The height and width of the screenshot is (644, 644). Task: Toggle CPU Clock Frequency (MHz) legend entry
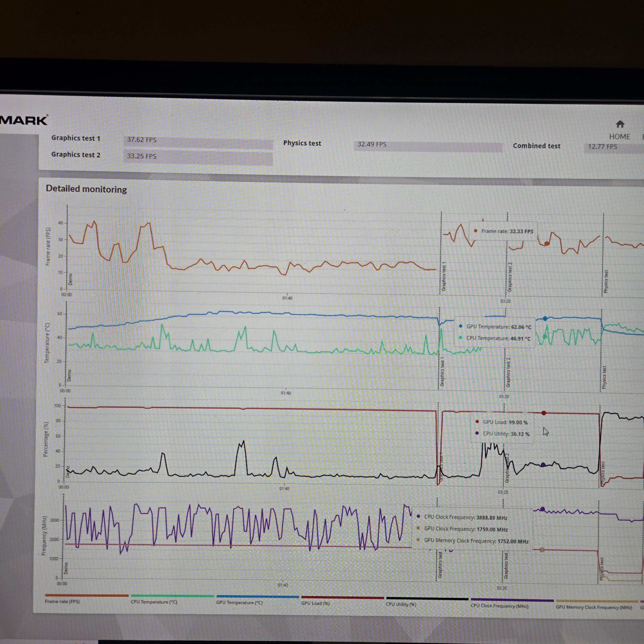click(499, 606)
